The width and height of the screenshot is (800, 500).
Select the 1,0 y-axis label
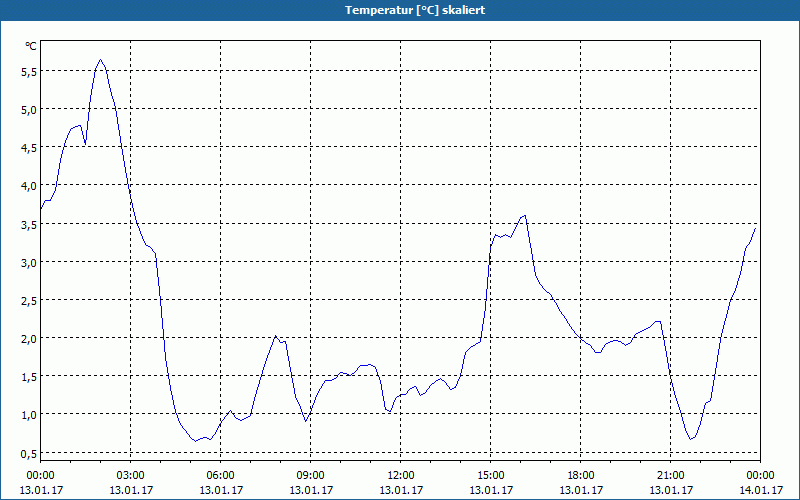(x=29, y=415)
